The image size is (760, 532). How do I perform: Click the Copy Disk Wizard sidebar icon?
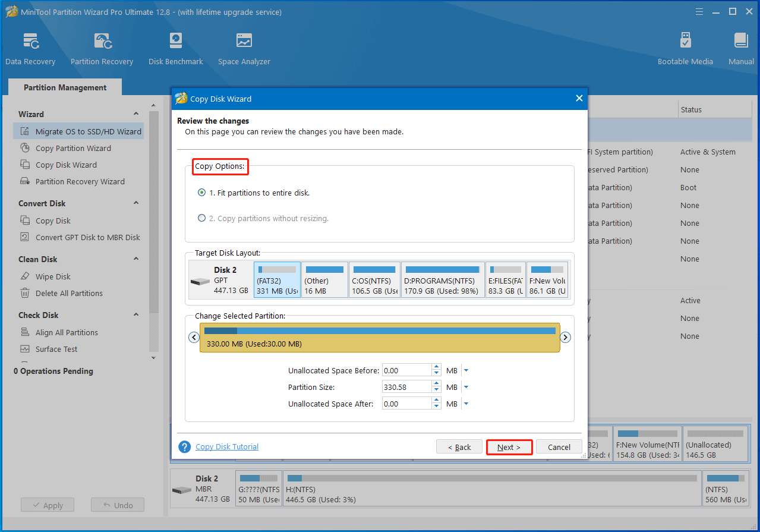[x=25, y=165]
